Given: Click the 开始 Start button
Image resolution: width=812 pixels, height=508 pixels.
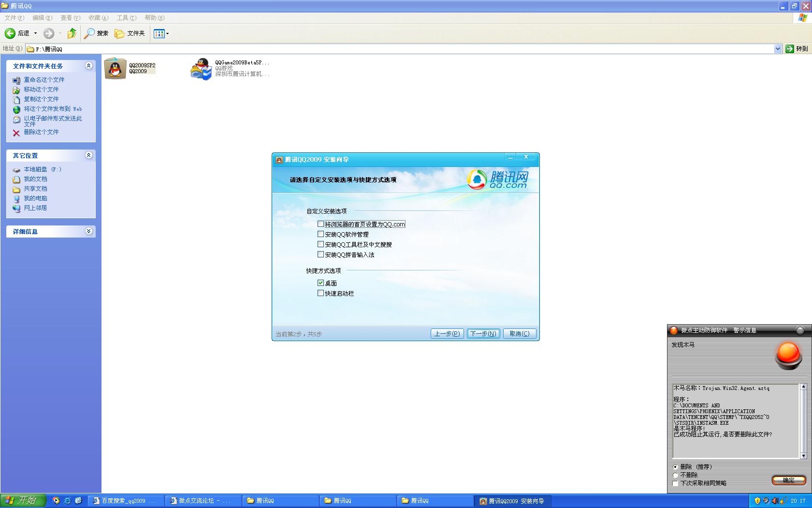Looking at the screenshot, I should coord(23,501).
